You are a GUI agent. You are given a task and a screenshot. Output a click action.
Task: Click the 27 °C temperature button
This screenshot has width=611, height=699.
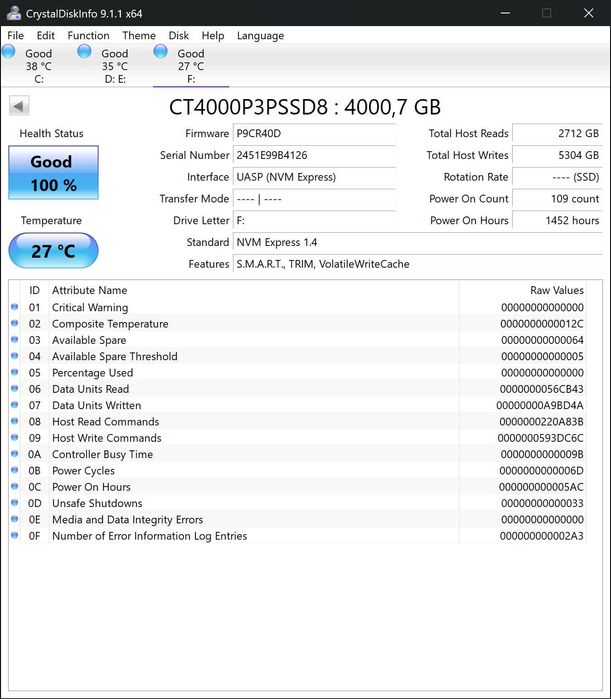pos(53,251)
